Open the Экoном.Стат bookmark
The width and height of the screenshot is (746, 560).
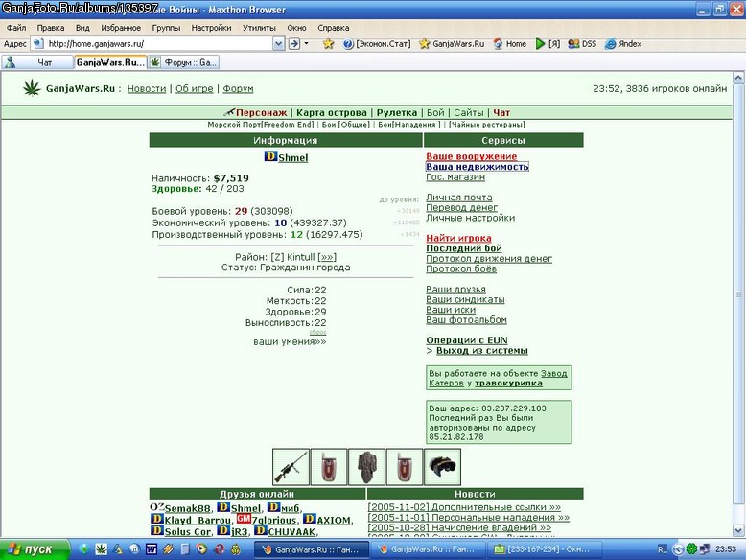click(377, 44)
